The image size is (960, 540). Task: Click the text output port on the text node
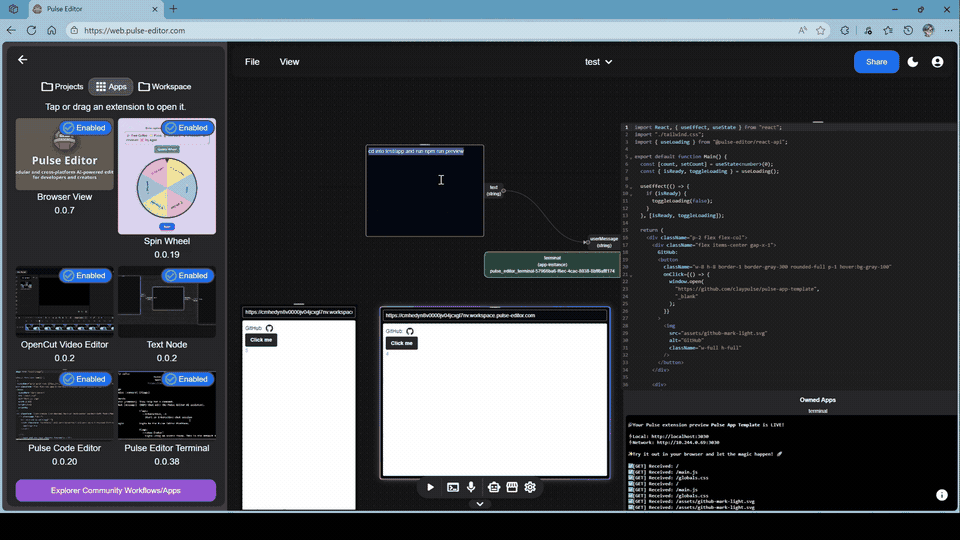tap(504, 191)
